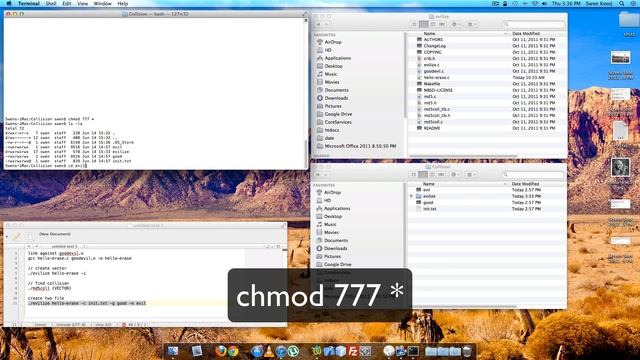
Task: Click pencil icon in text editor toolbar
Action: pyautogui.click(x=16, y=236)
